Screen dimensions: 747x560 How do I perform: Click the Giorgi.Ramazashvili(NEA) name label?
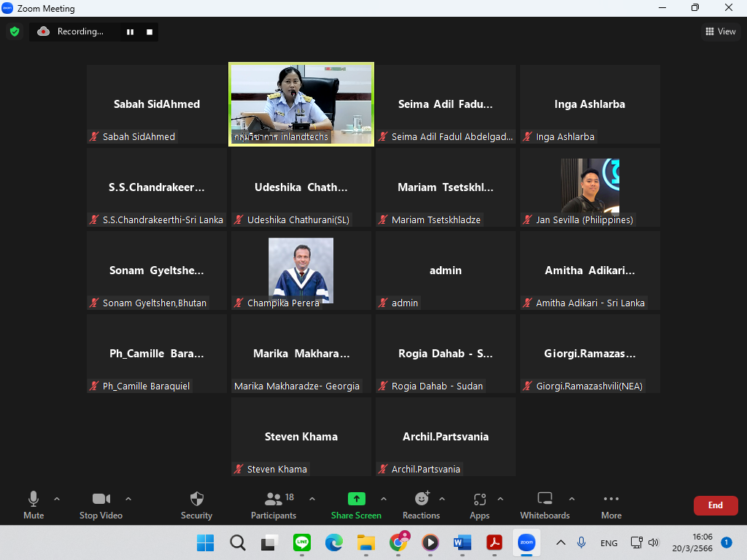click(x=589, y=386)
